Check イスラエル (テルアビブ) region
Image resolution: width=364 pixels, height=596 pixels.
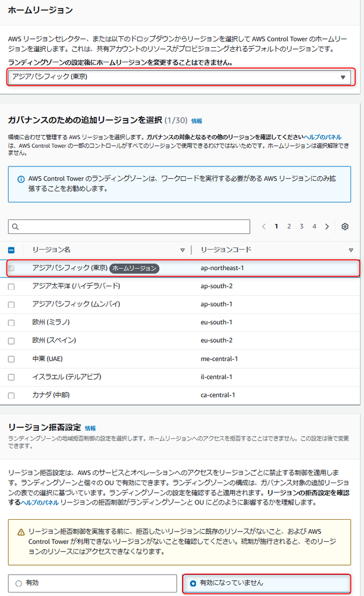click(x=12, y=377)
